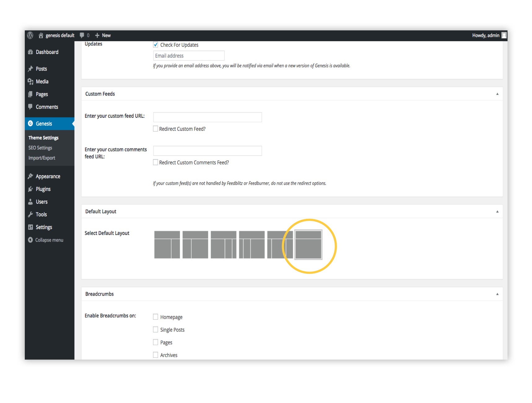Click the Appearance paintbrush icon
The height and width of the screenshot is (403, 532).
(x=30, y=176)
